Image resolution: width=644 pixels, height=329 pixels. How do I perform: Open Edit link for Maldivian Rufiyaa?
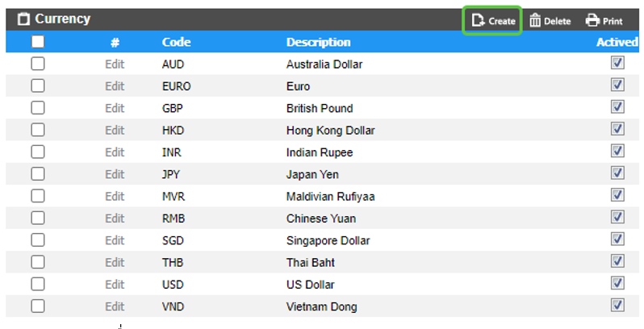coord(115,196)
